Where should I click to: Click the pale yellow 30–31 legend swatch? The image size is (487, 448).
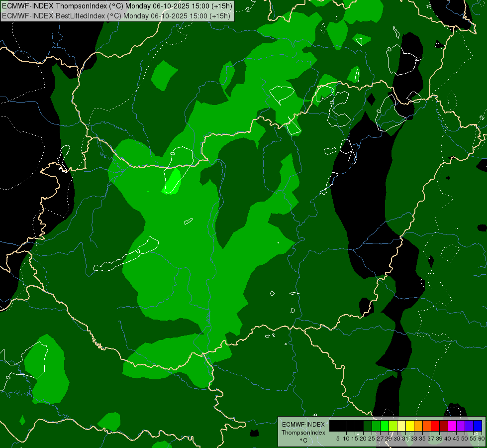click(x=401, y=426)
